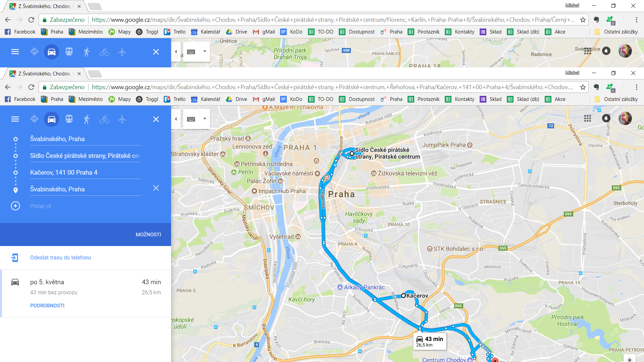Expand input tools dropdown arrow

pos(205,119)
